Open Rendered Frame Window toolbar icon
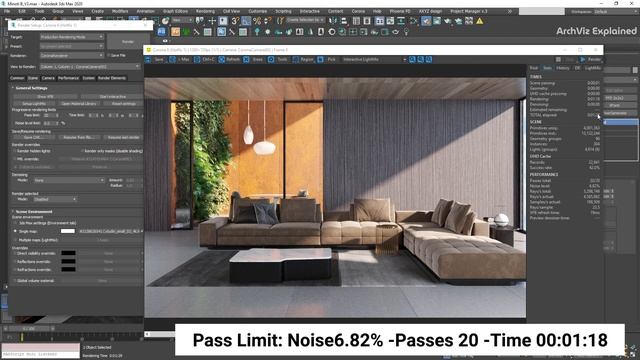This screenshot has width=640, height=360. click(437, 21)
